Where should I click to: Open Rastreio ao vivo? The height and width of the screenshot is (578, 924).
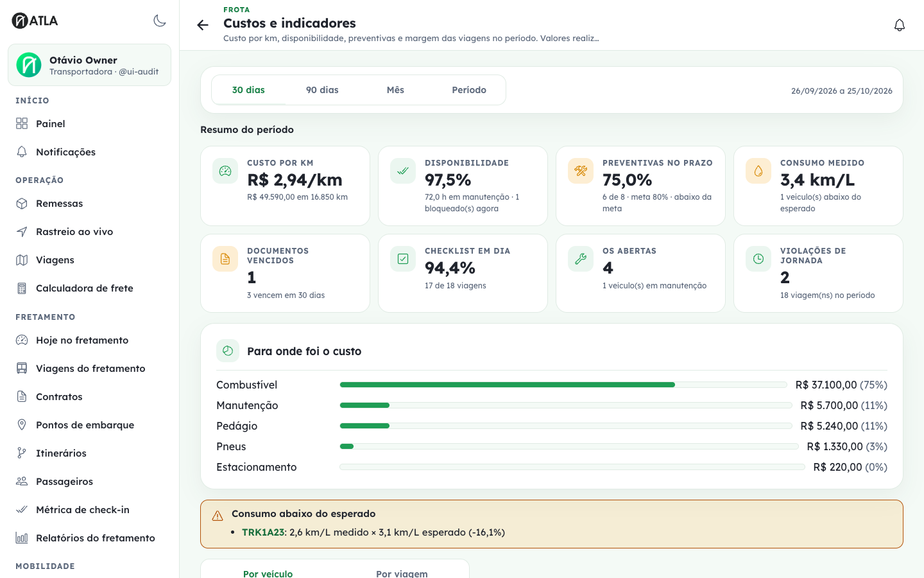pyautogui.click(x=89, y=232)
